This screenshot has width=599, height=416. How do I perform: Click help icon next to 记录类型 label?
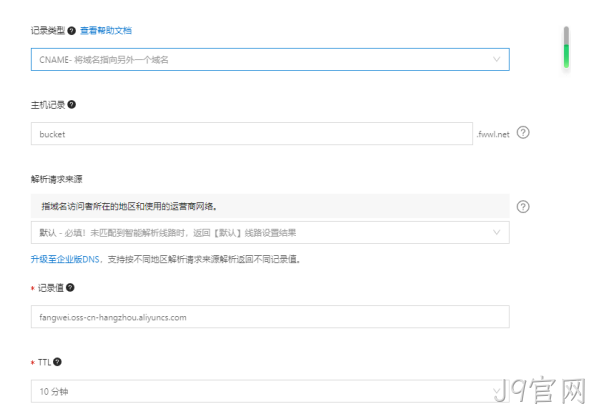pos(71,31)
